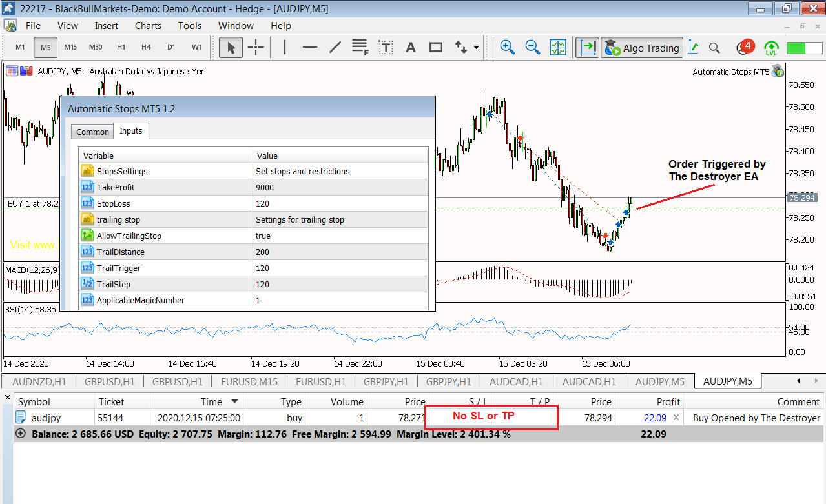Toggle chart auto scroll to end
This screenshot has height=504, width=826.
pos(588,47)
